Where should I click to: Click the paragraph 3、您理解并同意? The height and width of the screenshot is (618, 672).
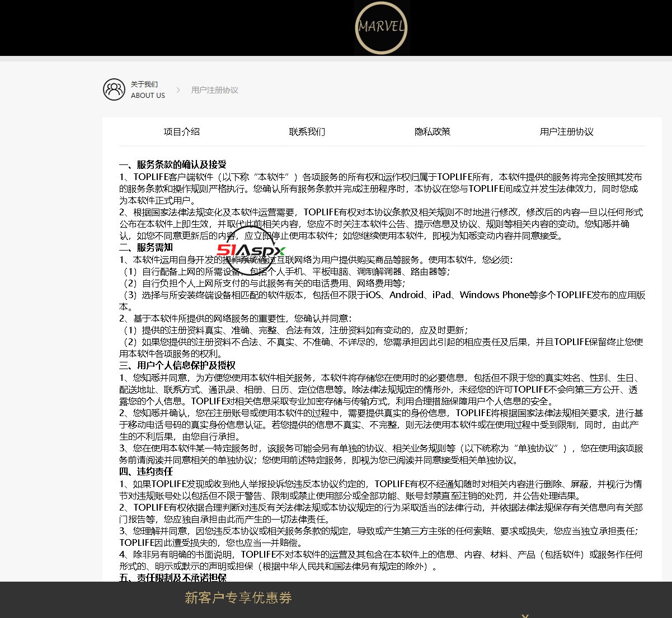tap(379, 536)
